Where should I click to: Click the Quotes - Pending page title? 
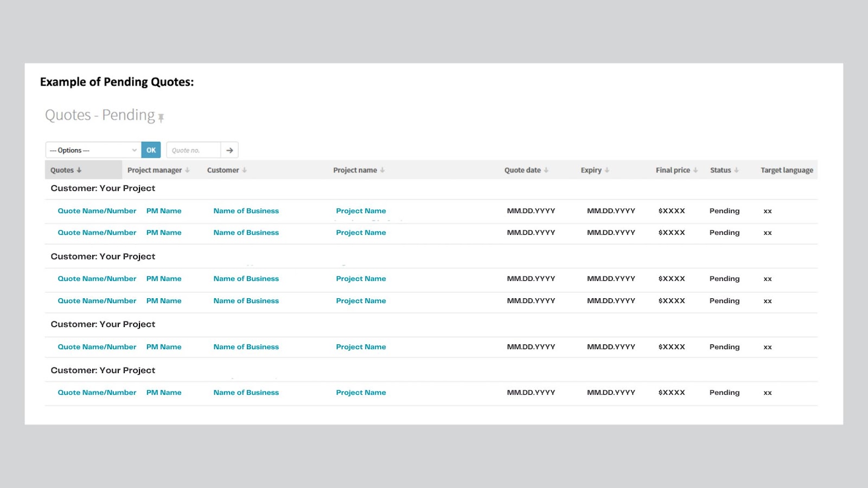click(100, 115)
